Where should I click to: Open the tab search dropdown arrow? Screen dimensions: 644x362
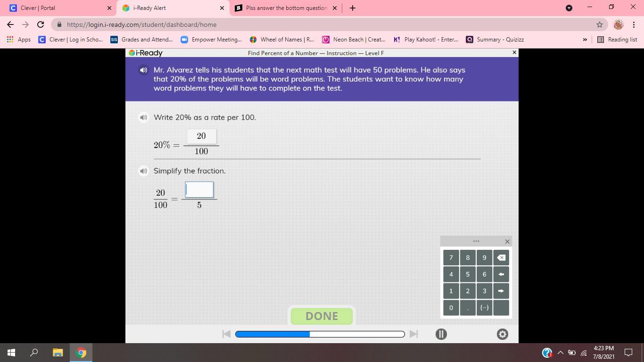tap(569, 8)
